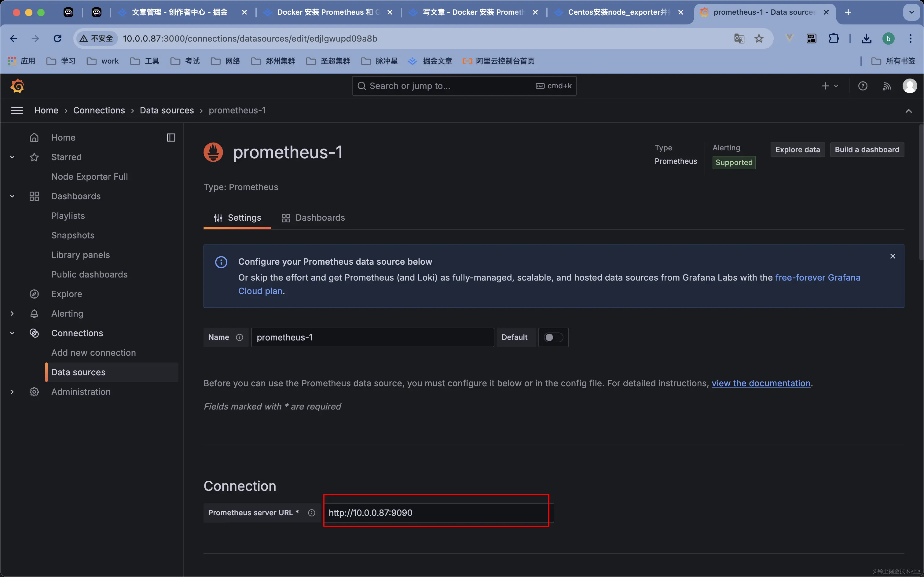This screenshot has height=577, width=924.
Task: Open the 阿里云控制台首页 bookmark
Action: pyautogui.click(x=498, y=61)
